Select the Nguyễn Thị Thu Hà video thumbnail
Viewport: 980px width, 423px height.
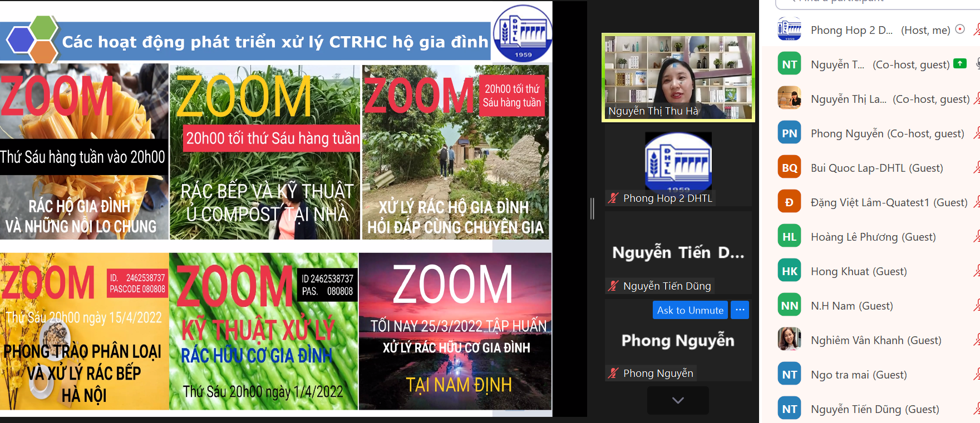click(x=678, y=77)
